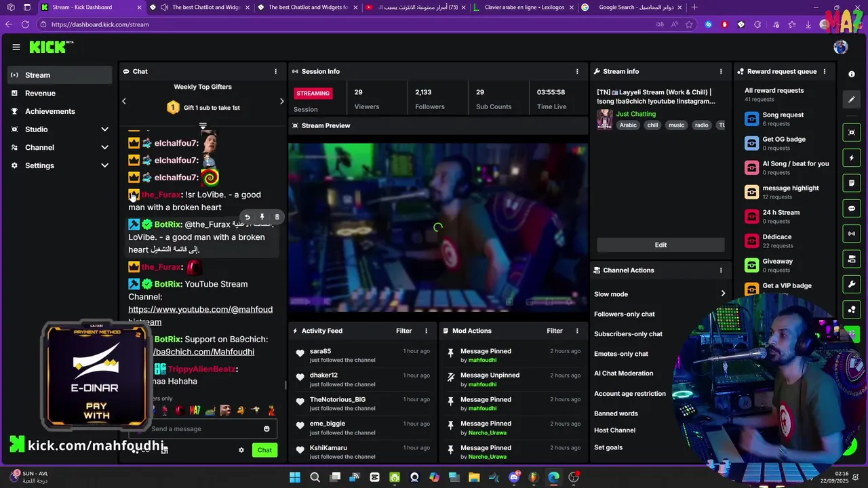
Task: Click the Dédicace reward icon
Action: click(x=751, y=241)
